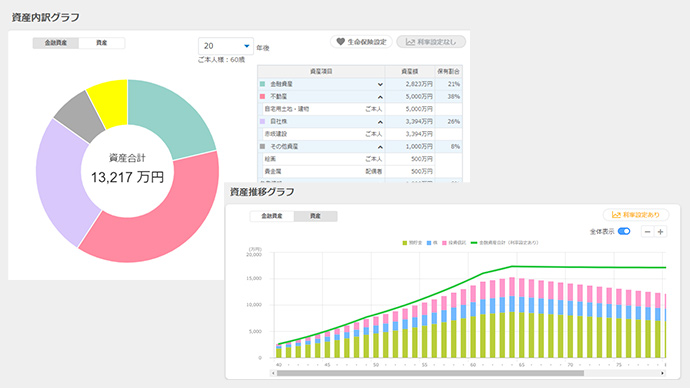This screenshot has height=388, width=690.
Task: Click the left arrow of the chart scrollbar
Action: (273, 373)
